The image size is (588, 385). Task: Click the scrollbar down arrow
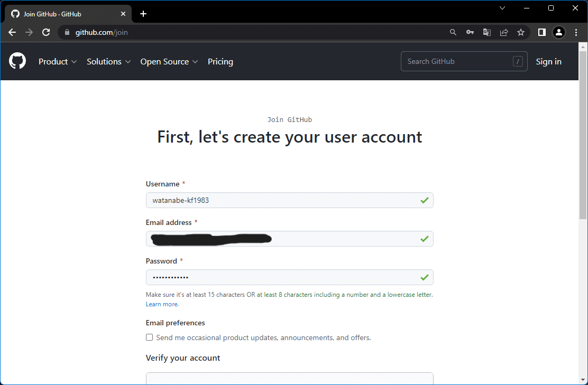coord(583,380)
